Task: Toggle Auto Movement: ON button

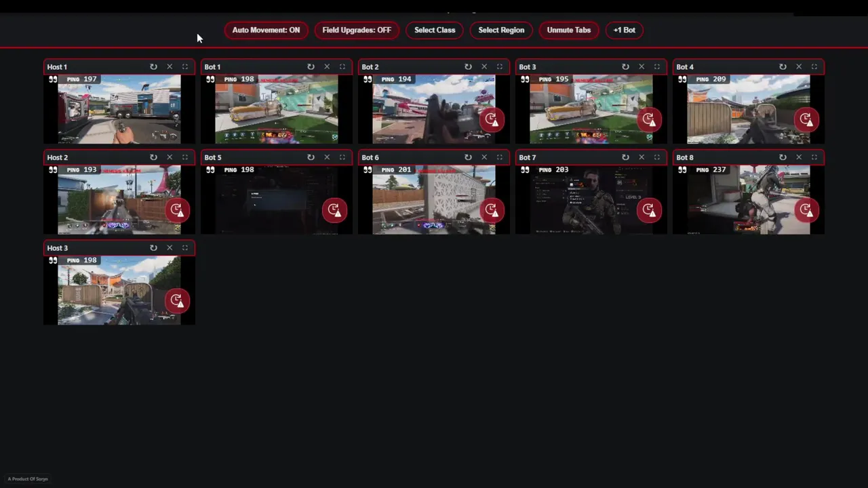Action: point(266,30)
